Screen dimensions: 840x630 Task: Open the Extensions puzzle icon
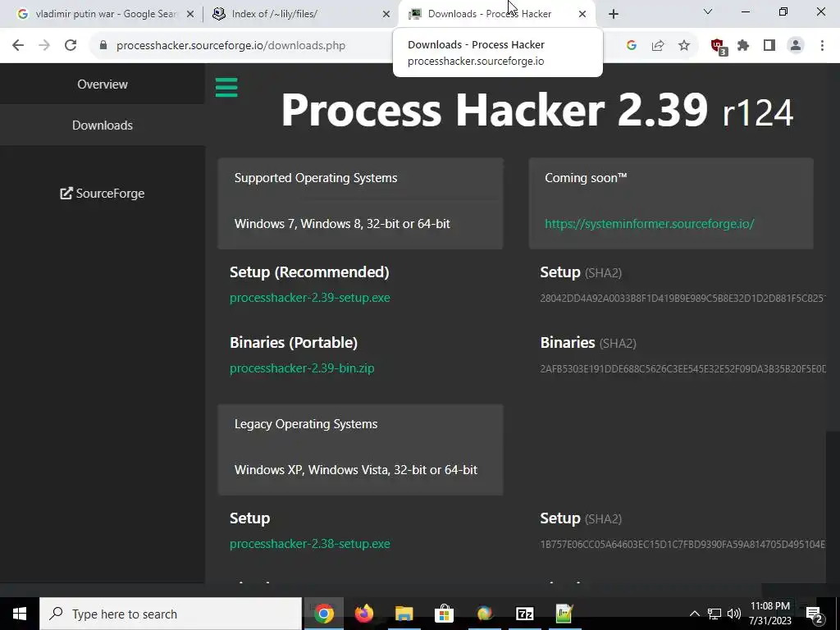click(x=743, y=46)
